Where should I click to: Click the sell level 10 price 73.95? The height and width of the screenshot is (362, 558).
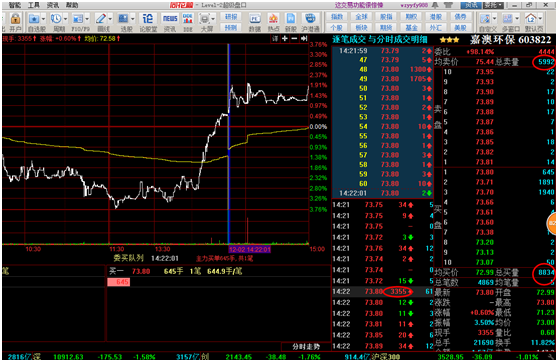coord(485,72)
